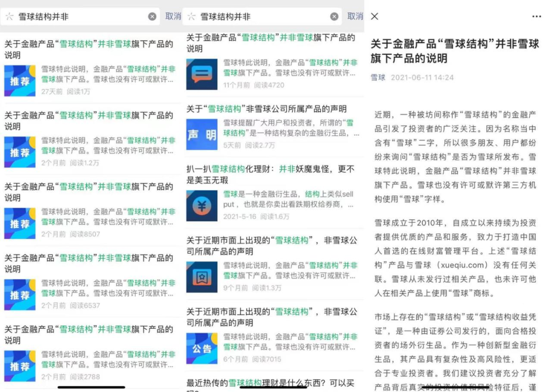Open the 声明 thumbnail in the middle results
The image size is (547, 392).
202,134
